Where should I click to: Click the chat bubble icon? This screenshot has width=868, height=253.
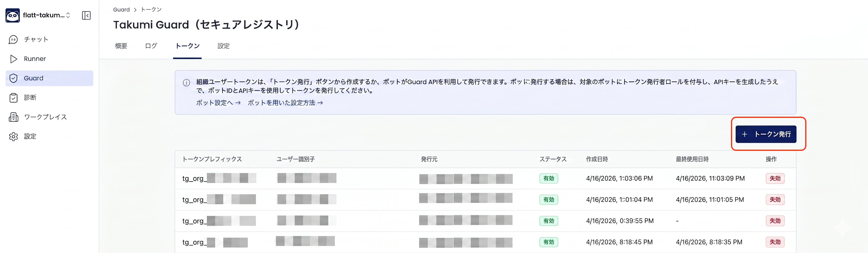pos(13,39)
